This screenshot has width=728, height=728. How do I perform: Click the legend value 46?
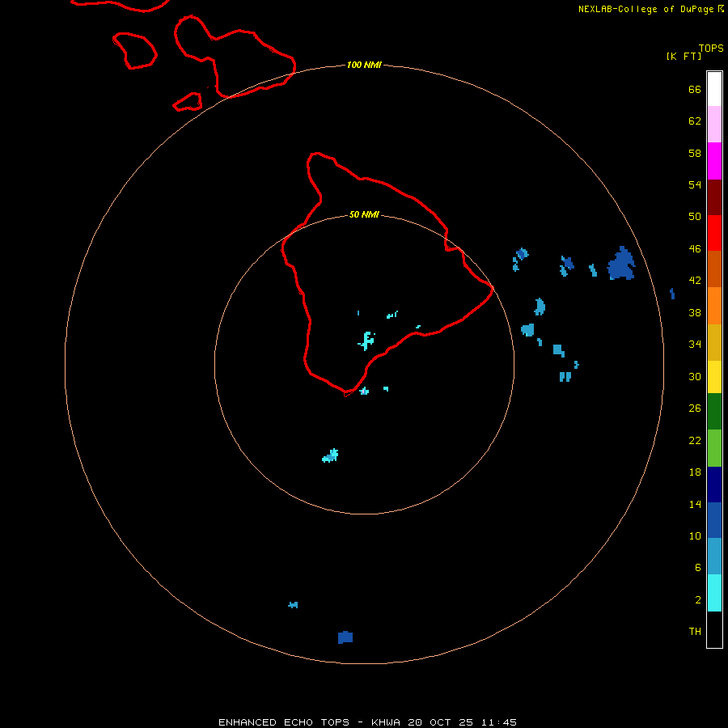click(695, 249)
